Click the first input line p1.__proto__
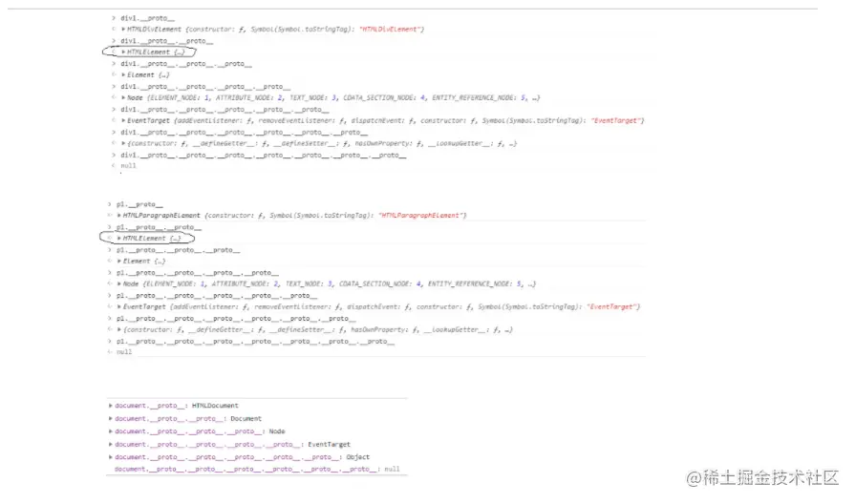This screenshot has height=504, width=856. [x=139, y=204]
